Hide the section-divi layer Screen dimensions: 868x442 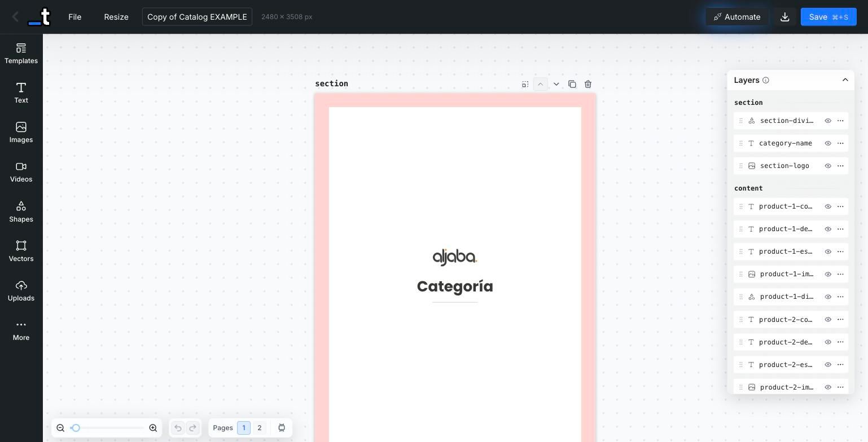click(828, 121)
